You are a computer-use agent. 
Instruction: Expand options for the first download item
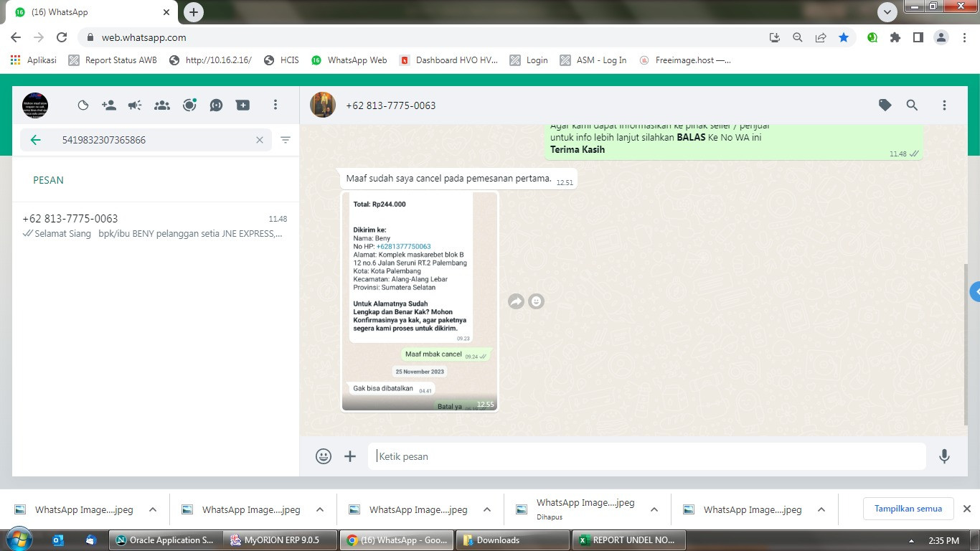click(153, 509)
